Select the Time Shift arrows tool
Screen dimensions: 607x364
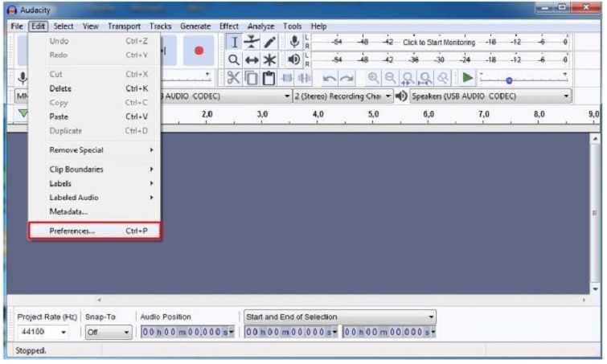pyautogui.click(x=251, y=60)
